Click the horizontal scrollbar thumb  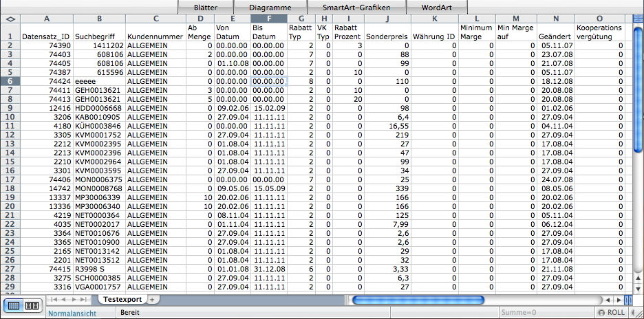[x=418, y=300]
